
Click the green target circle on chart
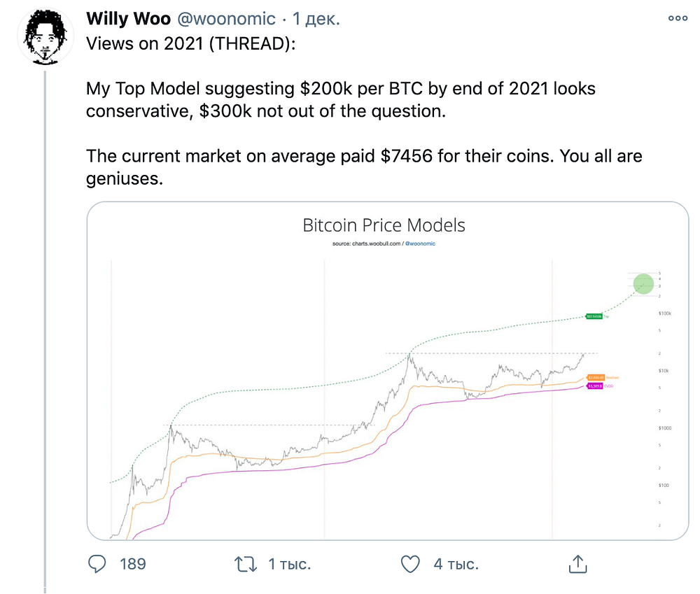(x=643, y=284)
